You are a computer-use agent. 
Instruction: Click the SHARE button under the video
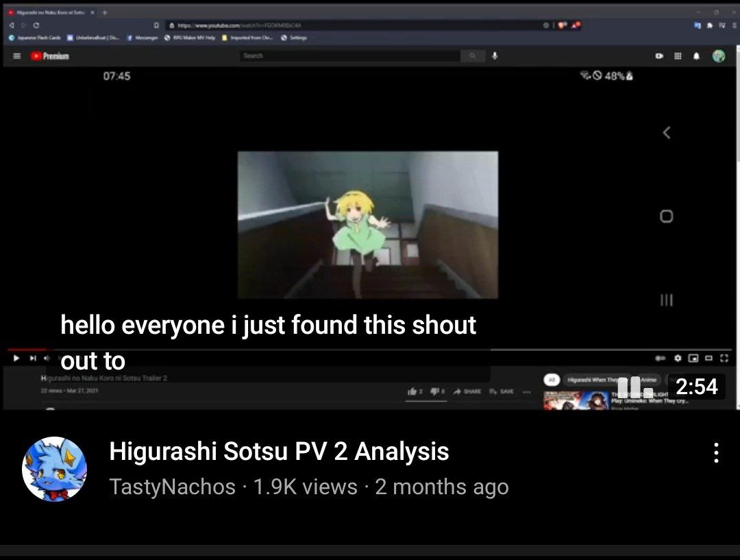467,391
